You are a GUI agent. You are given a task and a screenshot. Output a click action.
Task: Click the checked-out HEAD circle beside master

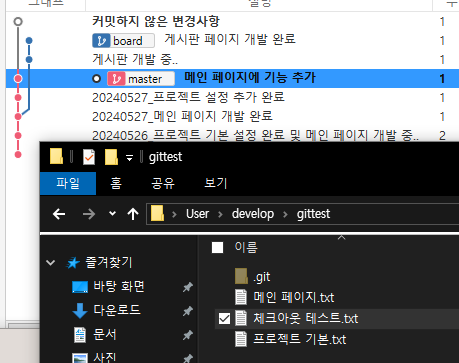pyautogui.click(x=96, y=79)
